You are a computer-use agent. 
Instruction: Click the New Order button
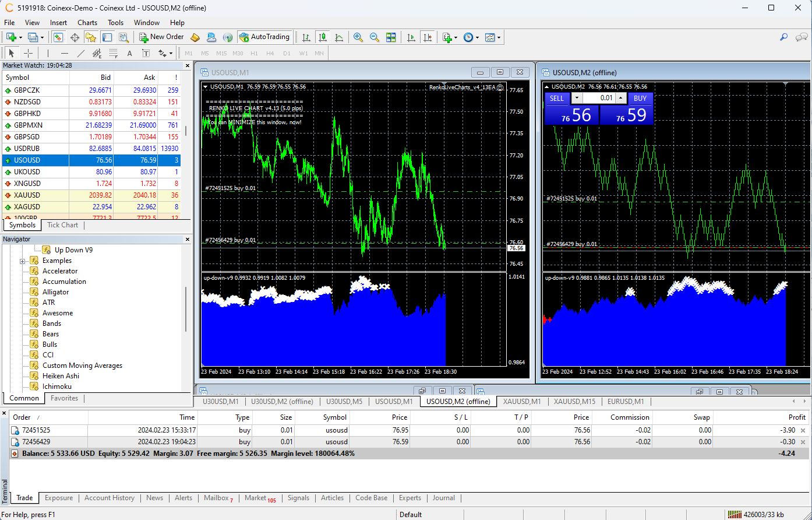pyautogui.click(x=161, y=37)
